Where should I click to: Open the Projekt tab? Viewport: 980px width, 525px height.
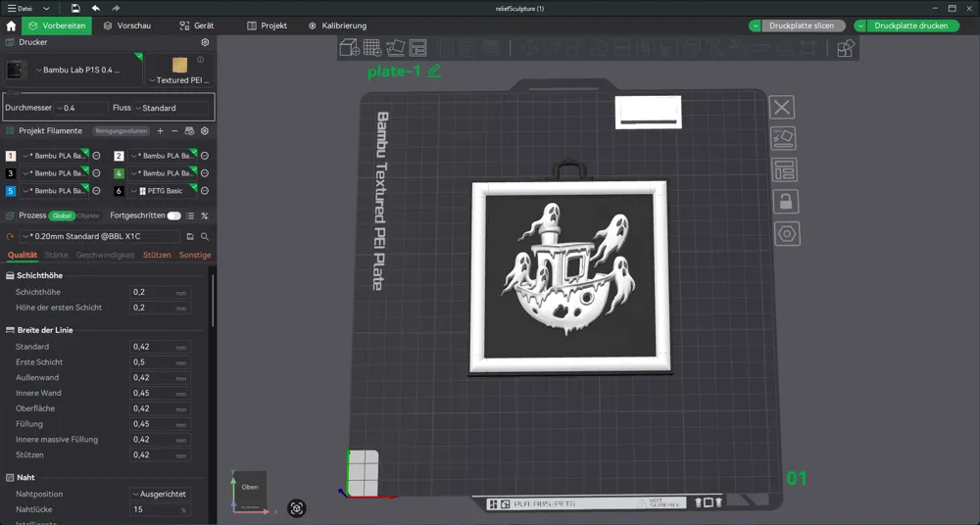[268, 25]
